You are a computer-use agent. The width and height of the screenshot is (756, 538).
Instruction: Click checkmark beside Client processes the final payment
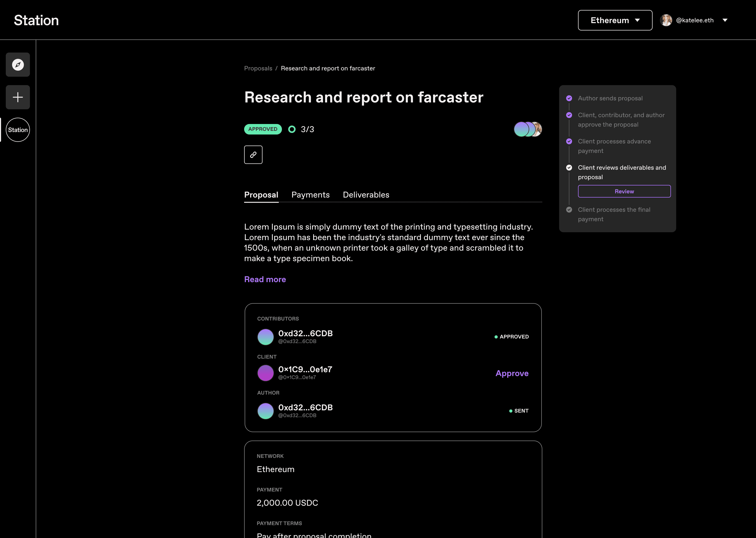(x=569, y=210)
